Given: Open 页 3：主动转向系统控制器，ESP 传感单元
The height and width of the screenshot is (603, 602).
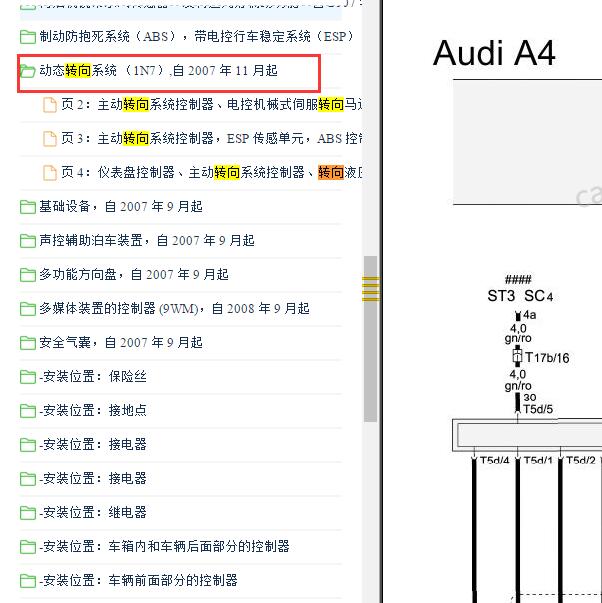Looking at the screenshot, I should click(x=212, y=138).
